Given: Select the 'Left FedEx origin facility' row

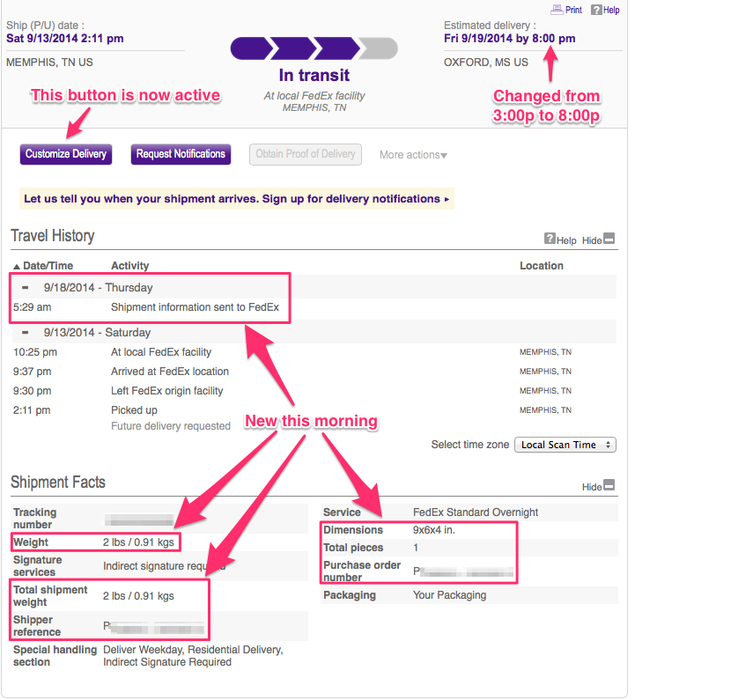Looking at the screenshot, I should pos(314,391).
